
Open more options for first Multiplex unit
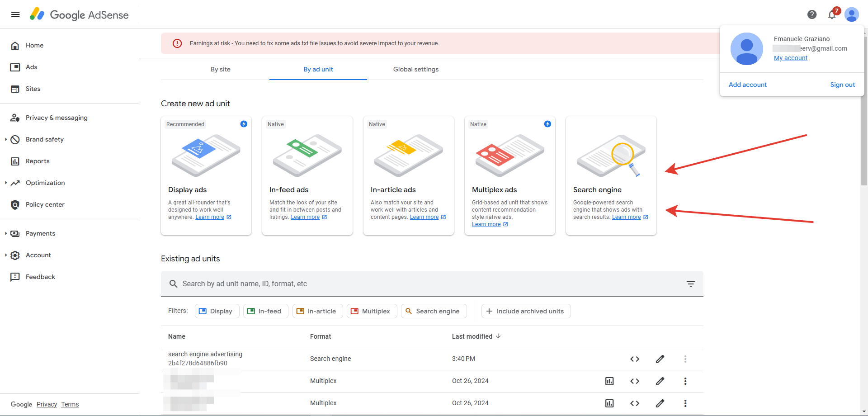[x=685, y=381]
